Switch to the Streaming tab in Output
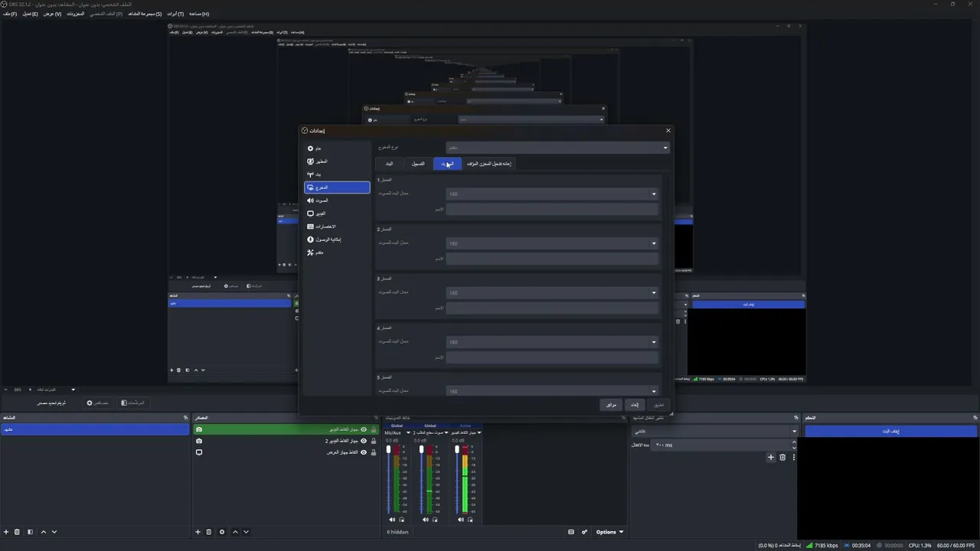 pos(389,164)
